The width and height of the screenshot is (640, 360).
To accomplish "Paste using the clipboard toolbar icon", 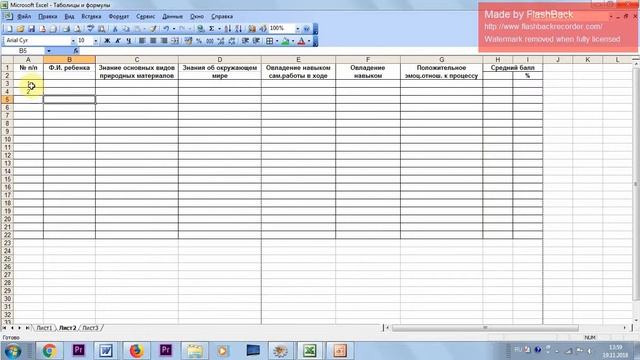I will 138,29.
